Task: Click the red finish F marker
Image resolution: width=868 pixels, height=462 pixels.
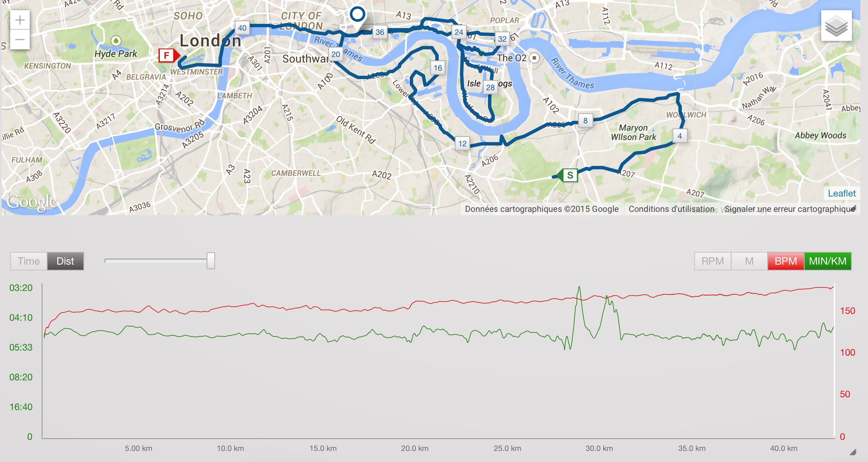Action: click(x=166, y=55)
